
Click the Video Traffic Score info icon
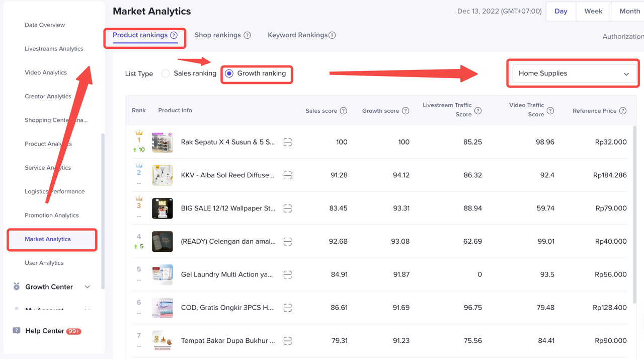[550, 111]
